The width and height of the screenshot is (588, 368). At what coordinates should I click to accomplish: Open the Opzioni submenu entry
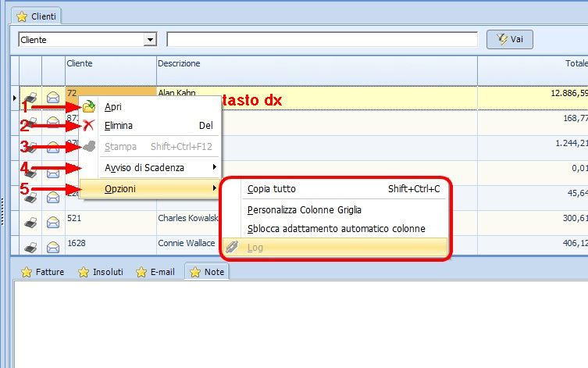click(150, 189)
